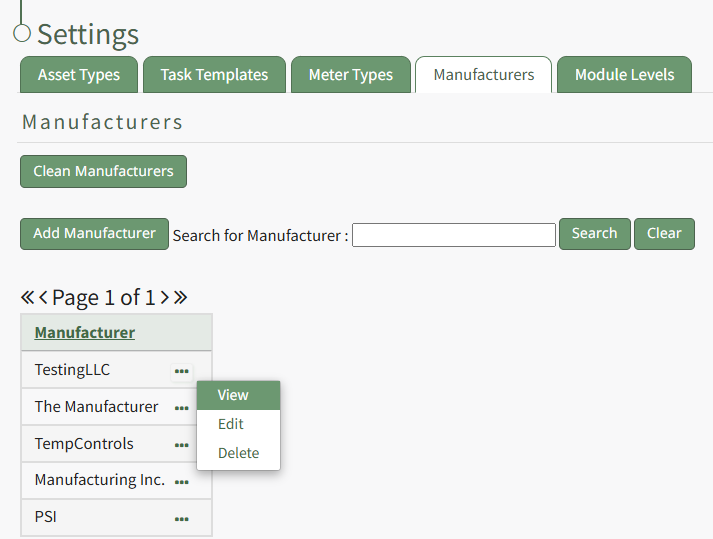Pick Delete from the row menu
The image size is (713, 539).
tap(238, 453)
